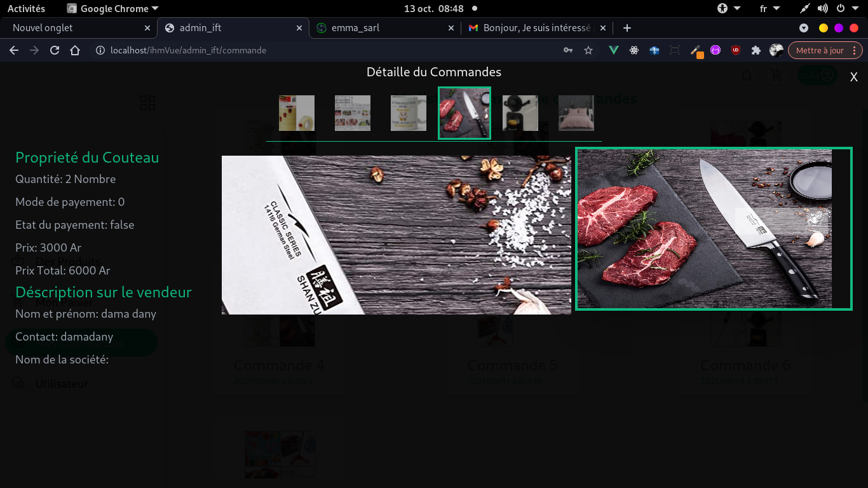
Task: Close the emma_sarl tab
Action: 451,28
